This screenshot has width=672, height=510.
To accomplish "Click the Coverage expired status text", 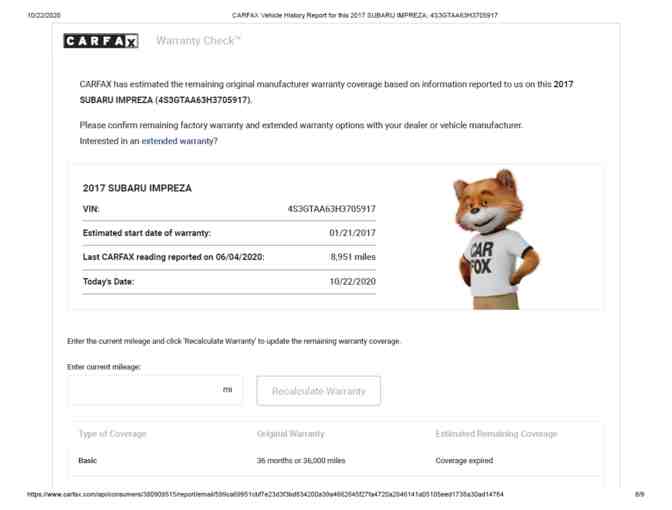I will point(464,460).
